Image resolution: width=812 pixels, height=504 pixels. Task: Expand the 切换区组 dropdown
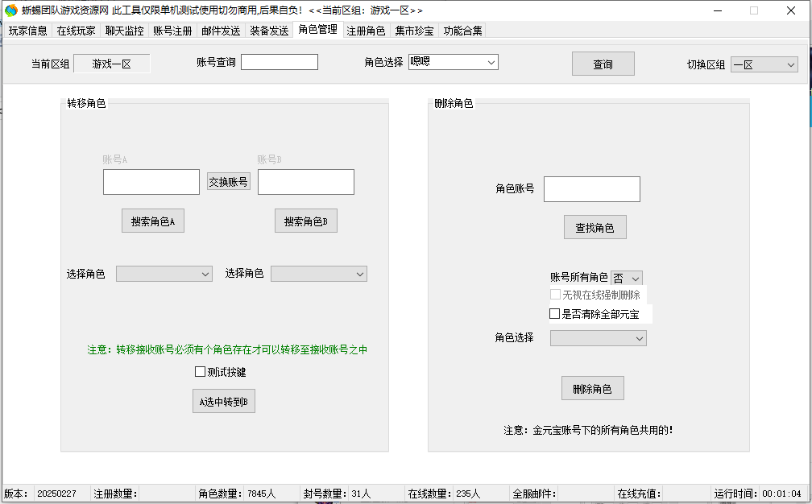click(764, 64)
